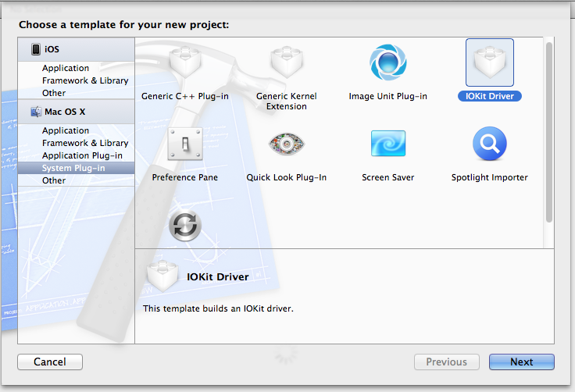Select the Image Unit Plug-in icon
The image size is (575, 392).
point(387,64)
